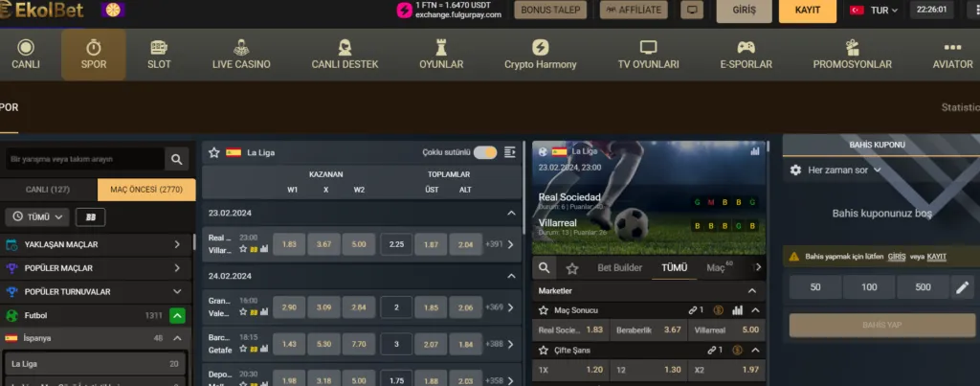The image size is (980, 386).
Task: Click the chat screen icon next to AFFILIATE
Action: click(691, 11)
